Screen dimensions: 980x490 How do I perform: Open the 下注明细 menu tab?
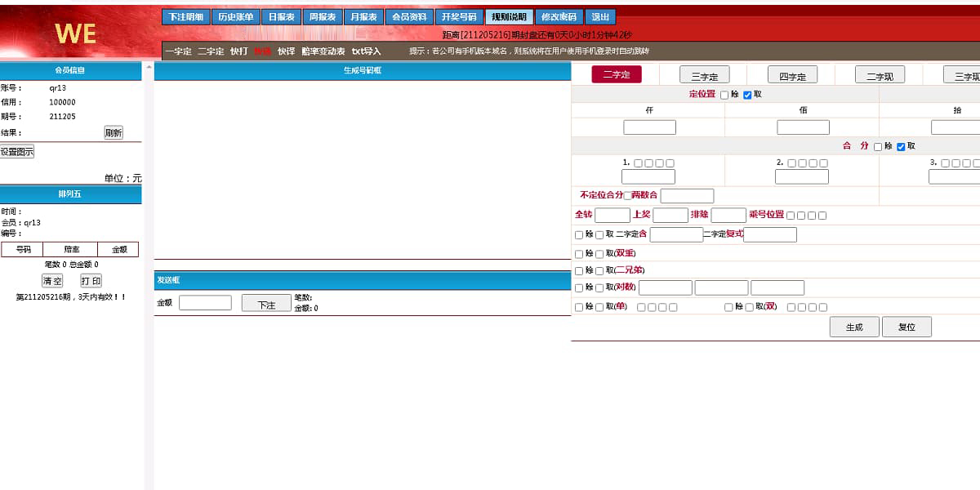(185, 17)
